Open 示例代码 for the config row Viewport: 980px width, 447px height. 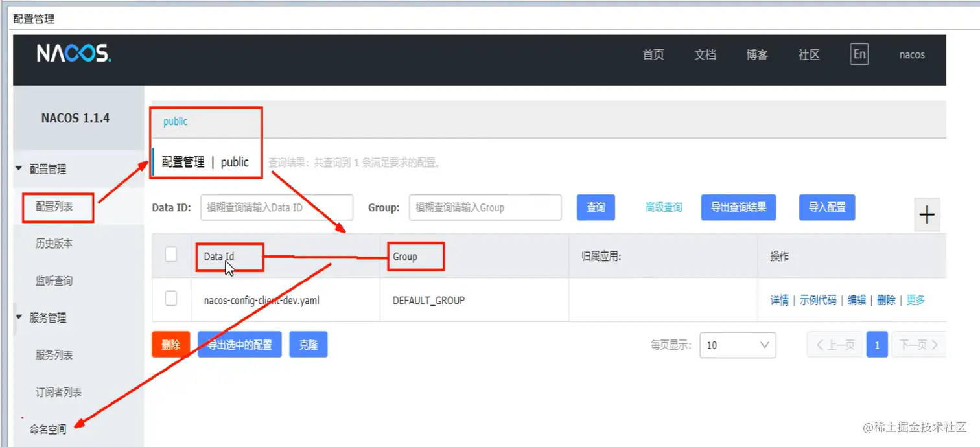point(818,300)
